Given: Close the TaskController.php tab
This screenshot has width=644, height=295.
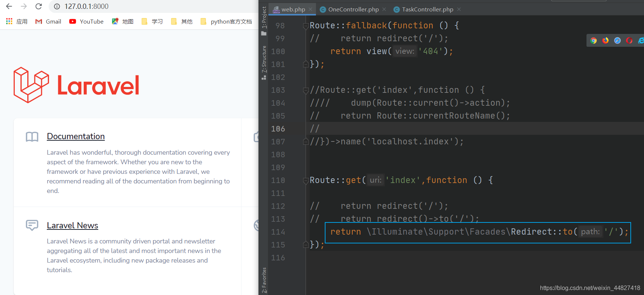Looking at the screenshot, I should [459, 9].
